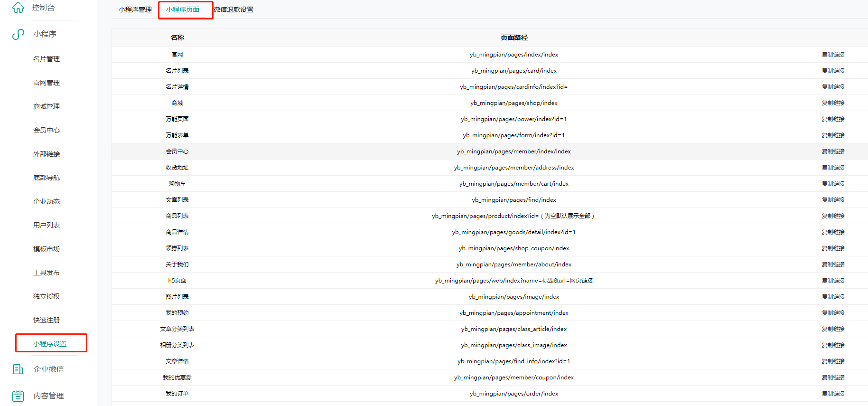The width and height of the screenshot is (868, 406).
Task: Click the 小程序 link-shaped sidebar icon
Action: (x=18, y=34)
